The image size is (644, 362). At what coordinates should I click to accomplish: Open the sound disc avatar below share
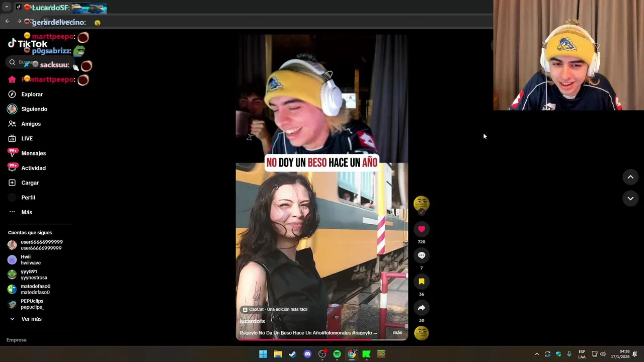422,333
